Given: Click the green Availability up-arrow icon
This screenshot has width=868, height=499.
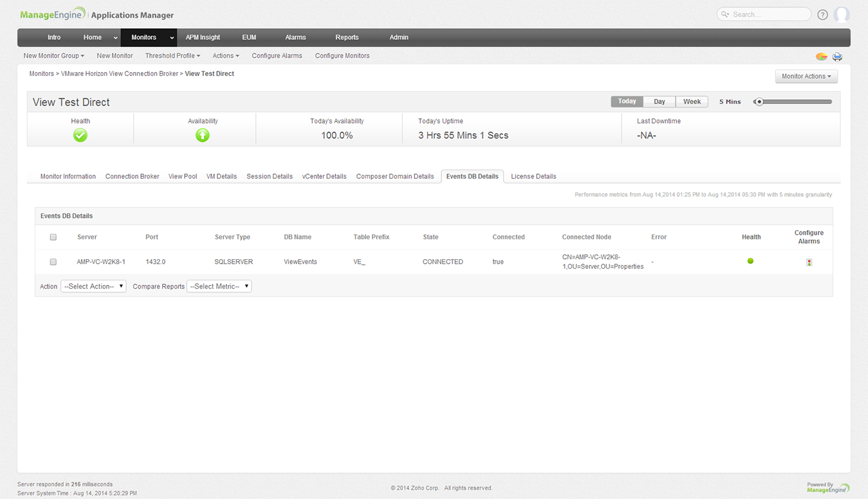Looking at the screenshot, I should (203, 135).
